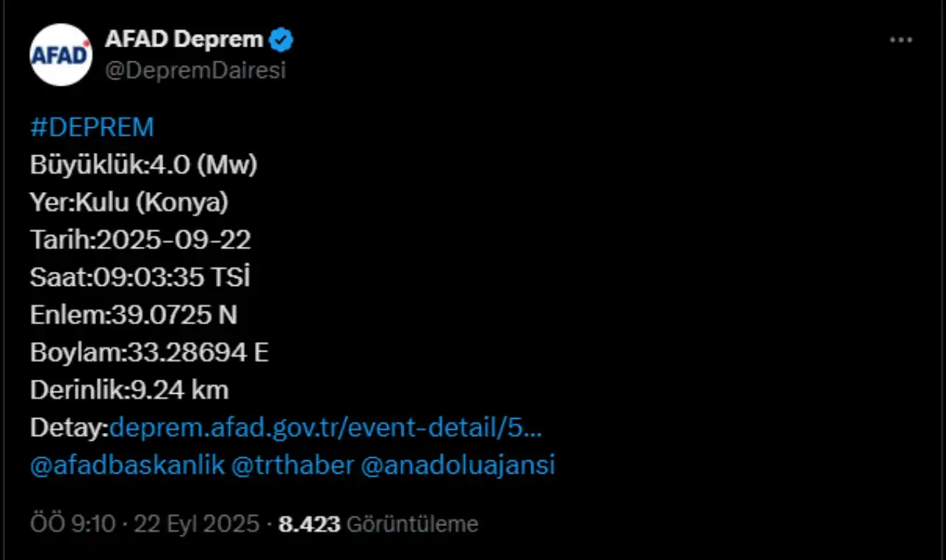Open the deprem.afad.gov.tr event detail link
Viewport: 946px width, 560px height.
[325, 427]
